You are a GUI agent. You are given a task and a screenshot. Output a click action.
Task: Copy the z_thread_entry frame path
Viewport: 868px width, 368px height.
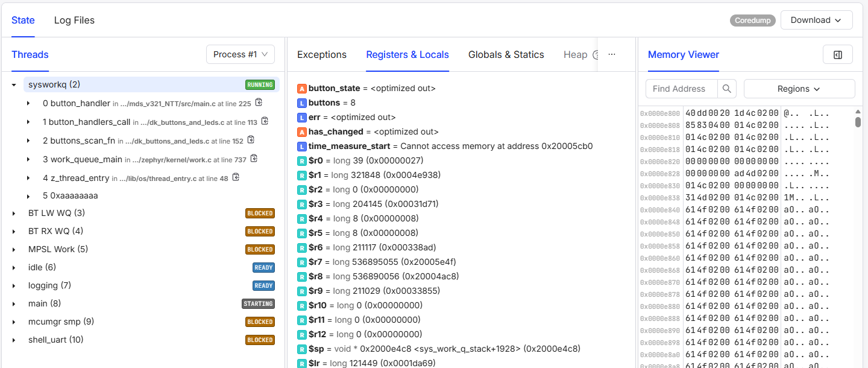(x=236, y=177)
